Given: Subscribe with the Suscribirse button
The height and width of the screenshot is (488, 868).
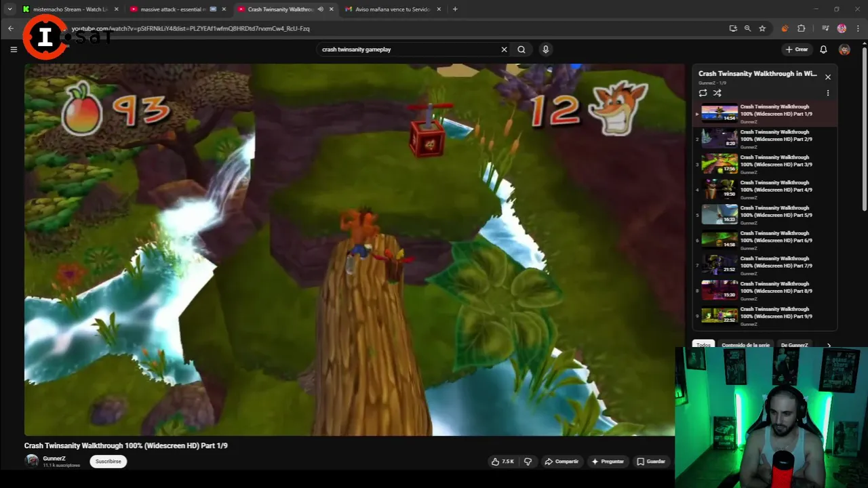Looking at the screenshot, I should (x=108, y=462).
